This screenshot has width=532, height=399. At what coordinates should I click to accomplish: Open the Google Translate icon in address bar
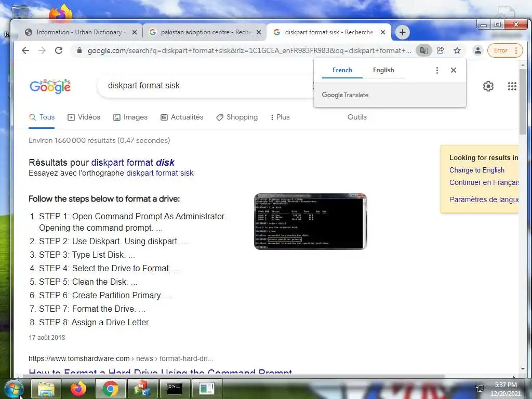[424, 50]
